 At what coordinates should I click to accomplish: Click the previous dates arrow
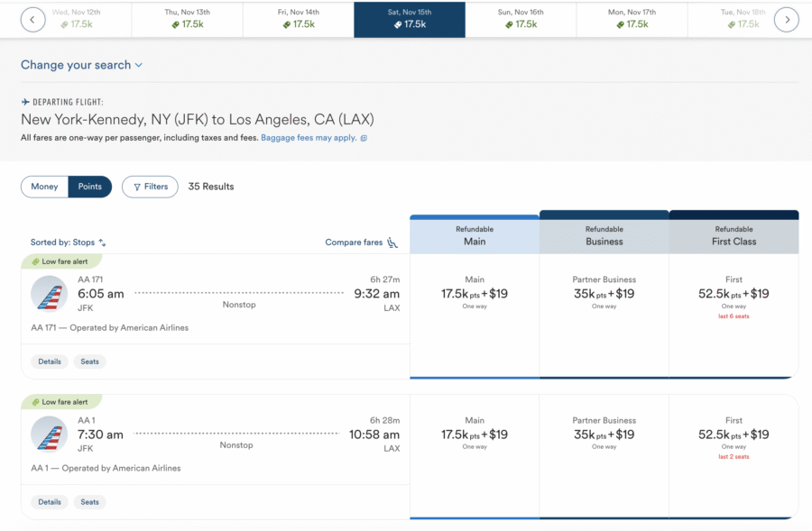[x=32, y=18]
